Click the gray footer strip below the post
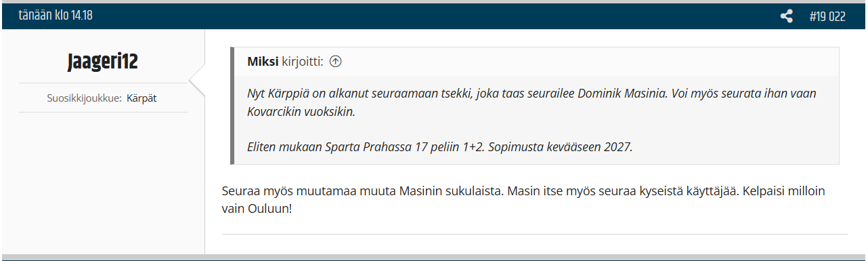 click(433, 258)
